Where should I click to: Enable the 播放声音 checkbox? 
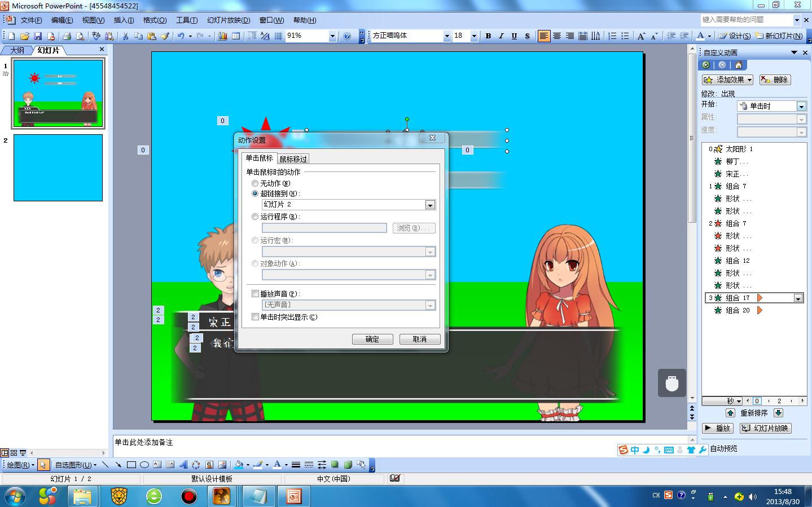[255, 294]
